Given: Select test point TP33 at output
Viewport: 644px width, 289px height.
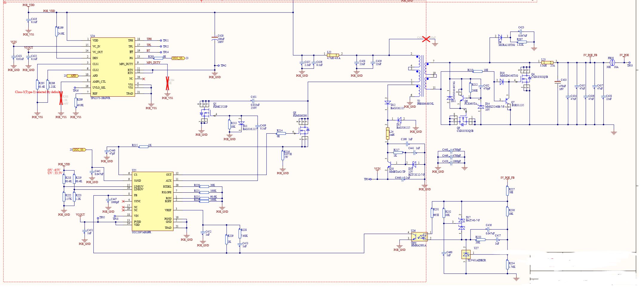Looking at the screenshot, I should coord(630,63).
